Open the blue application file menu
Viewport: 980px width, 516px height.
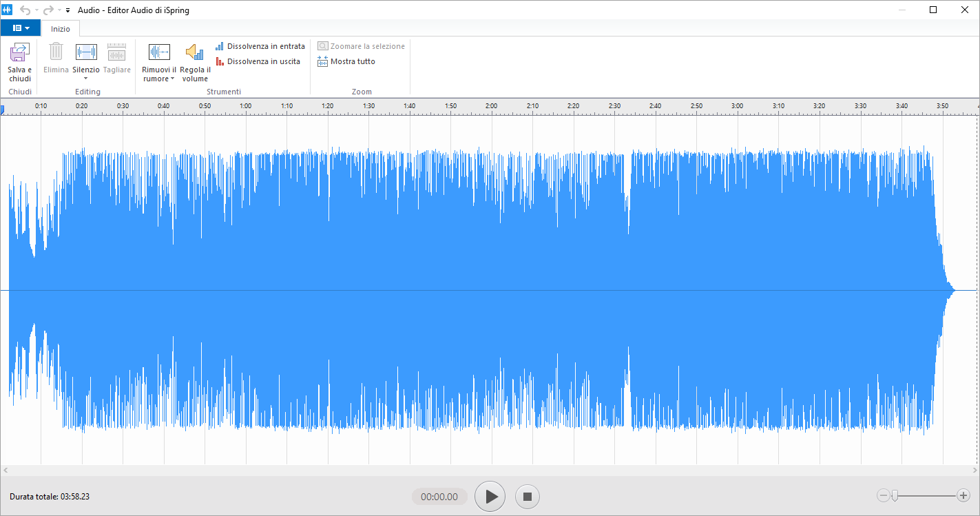click(21, 28)
